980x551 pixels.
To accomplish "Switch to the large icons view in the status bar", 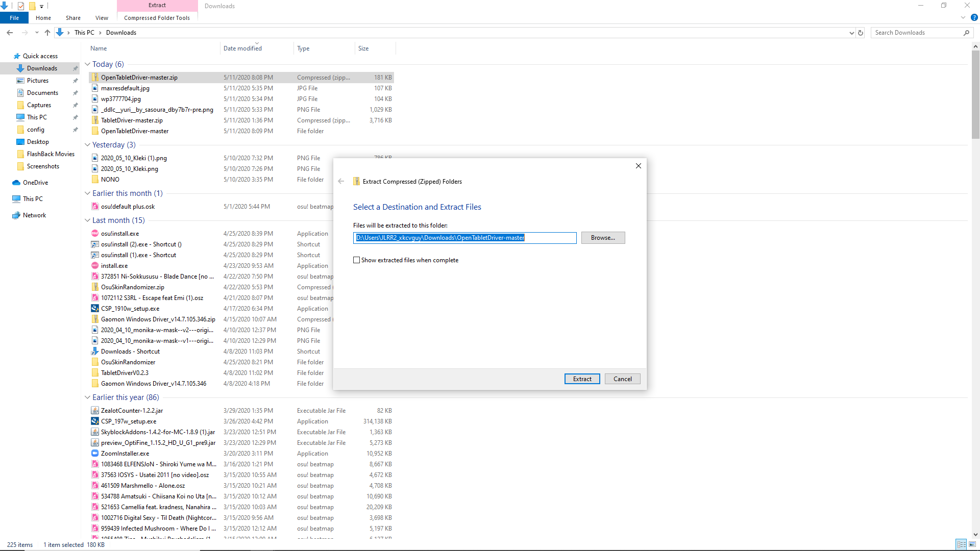I will click(x=972, y=544).
